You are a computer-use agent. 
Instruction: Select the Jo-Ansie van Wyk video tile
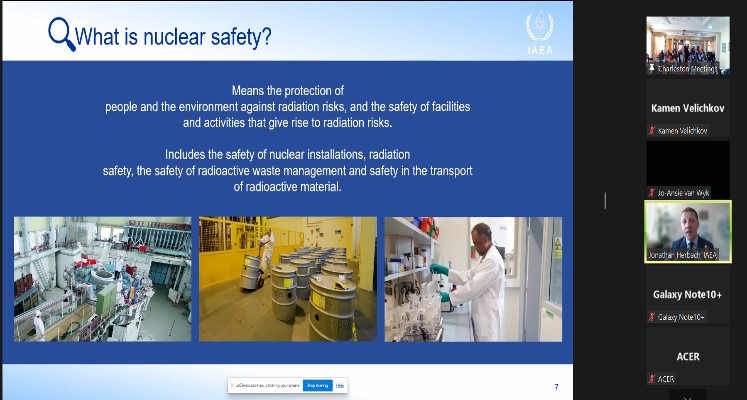[687, 170]
